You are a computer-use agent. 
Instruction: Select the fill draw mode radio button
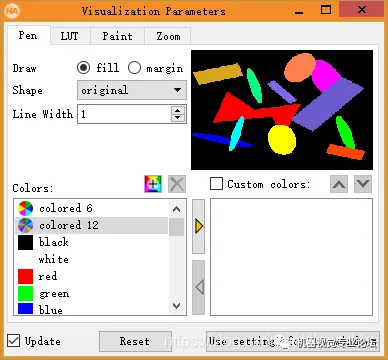83,68
